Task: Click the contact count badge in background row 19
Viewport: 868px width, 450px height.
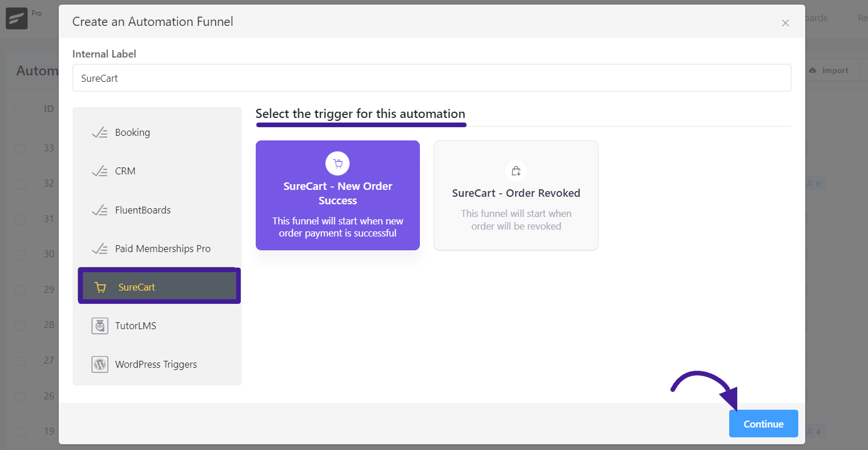Action: (x=815, y=432)
